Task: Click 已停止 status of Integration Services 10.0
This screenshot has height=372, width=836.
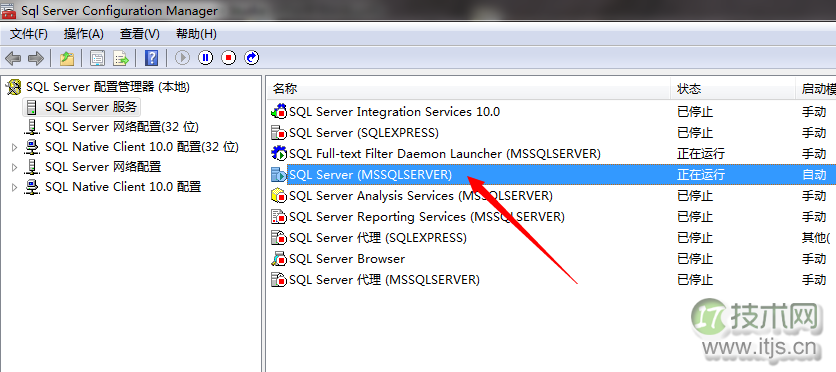Action: point(695,112)
